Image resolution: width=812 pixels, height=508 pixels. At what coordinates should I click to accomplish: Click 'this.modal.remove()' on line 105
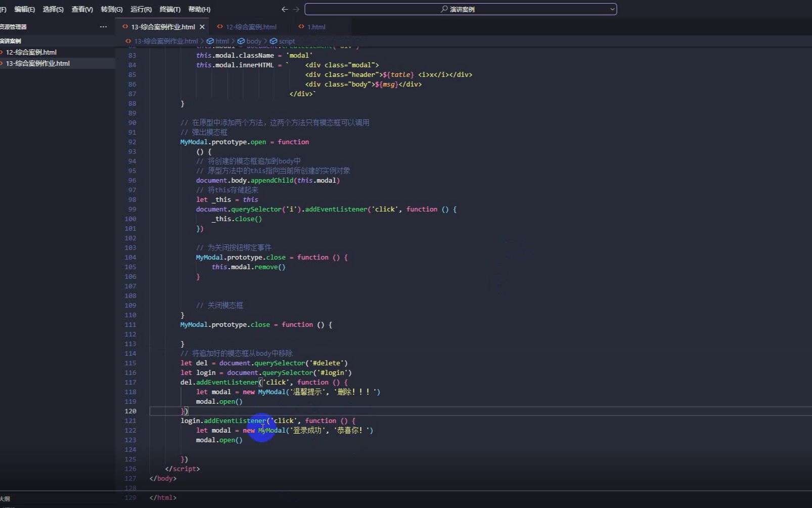pyautogui.click(x=249, y=267)
